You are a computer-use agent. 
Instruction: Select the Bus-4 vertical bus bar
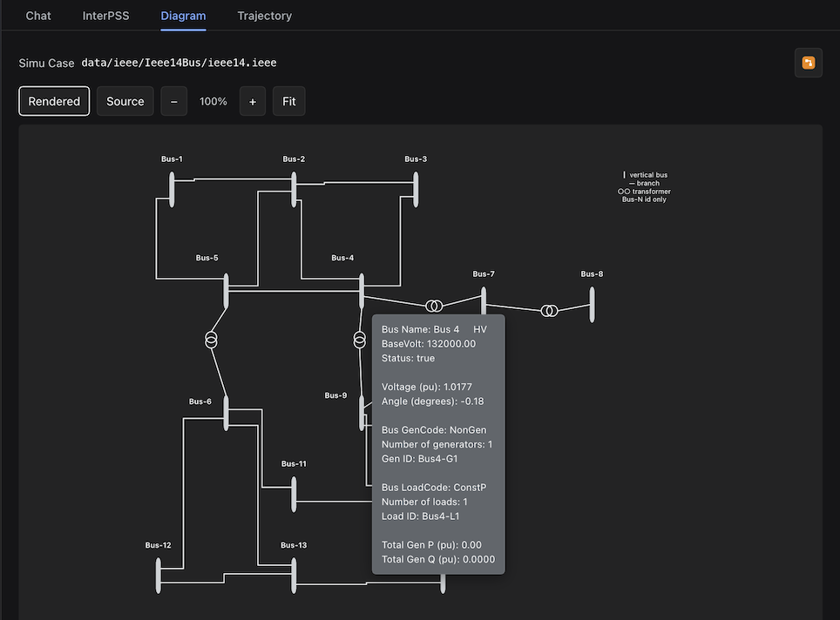tap(362, 291)
